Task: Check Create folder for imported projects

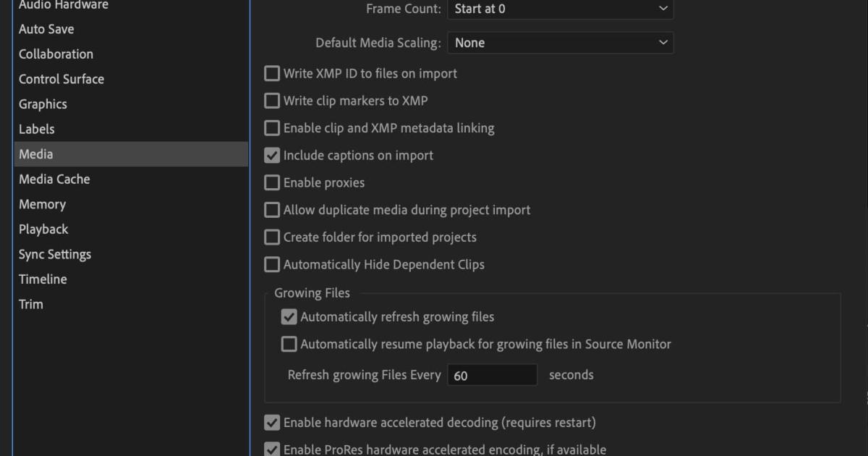Action: (x=272, y=237)
